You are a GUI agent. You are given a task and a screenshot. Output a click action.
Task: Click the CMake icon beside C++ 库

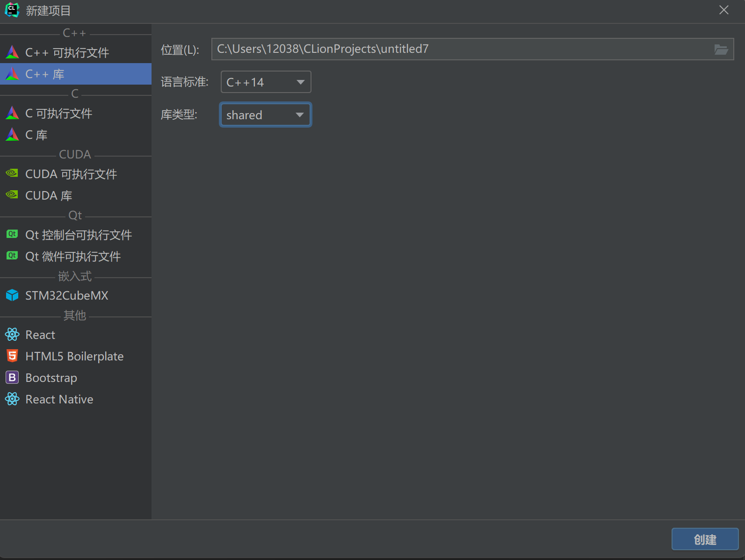pos(12,74)
